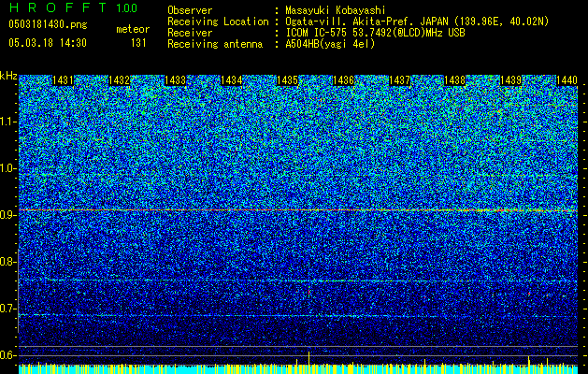Click the 1438 time marker
The height and width of the screenshot is (374, 588).
pos(455,80)
